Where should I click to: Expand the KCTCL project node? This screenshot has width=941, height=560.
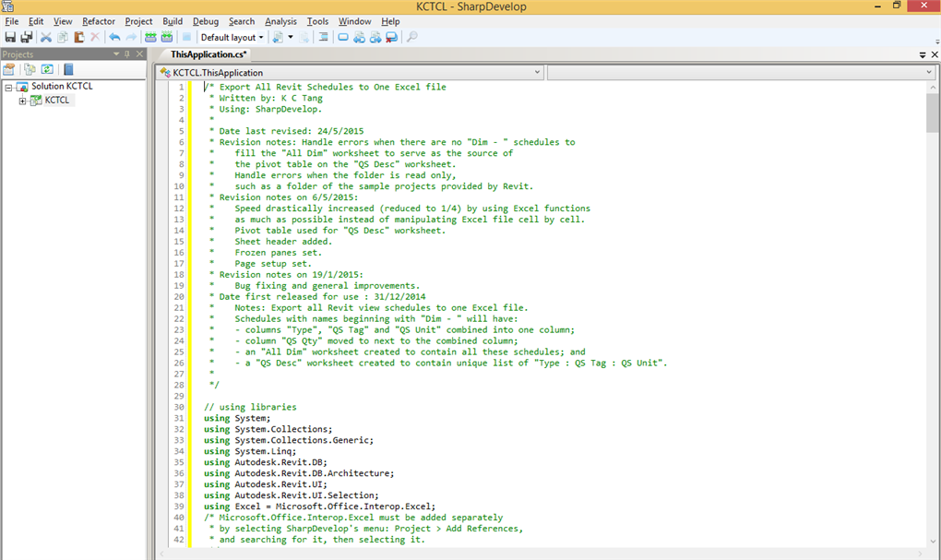(22, 101)
